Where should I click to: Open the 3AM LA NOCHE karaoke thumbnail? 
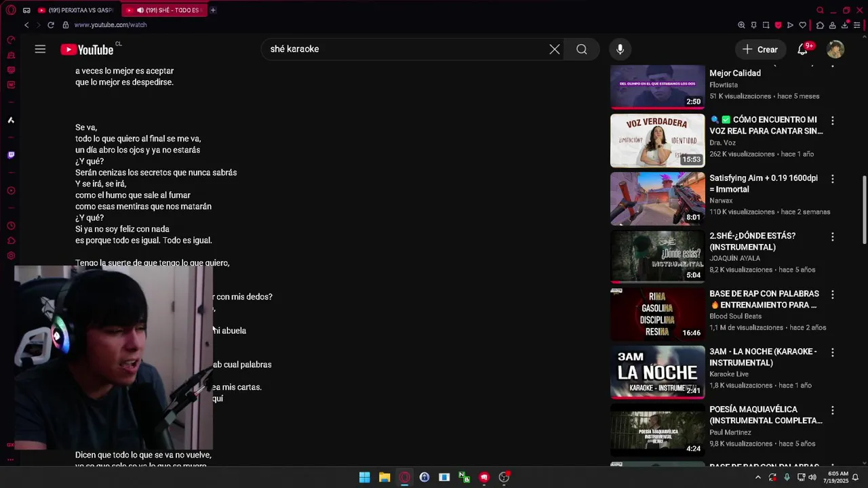tap(657, 371)
